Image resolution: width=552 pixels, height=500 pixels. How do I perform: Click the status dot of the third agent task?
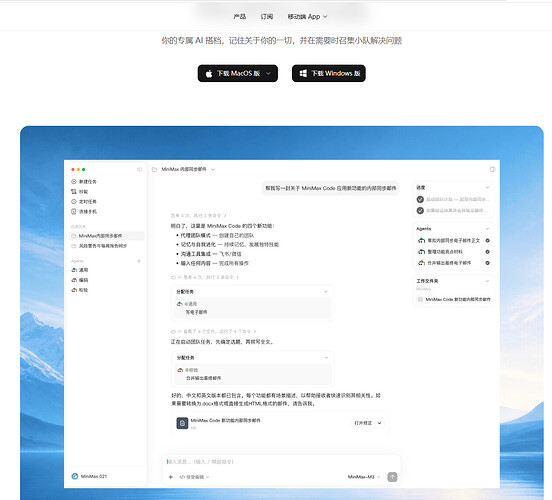pyautogui.click(x=488, y=263)
